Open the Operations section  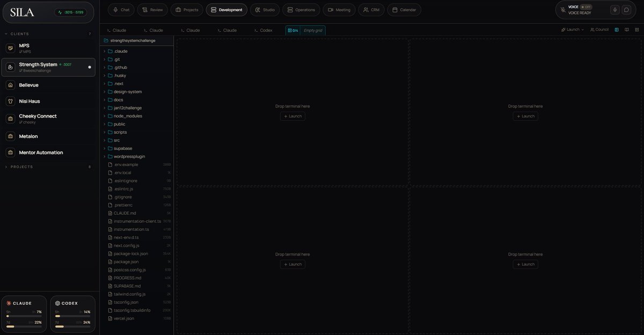301,10
